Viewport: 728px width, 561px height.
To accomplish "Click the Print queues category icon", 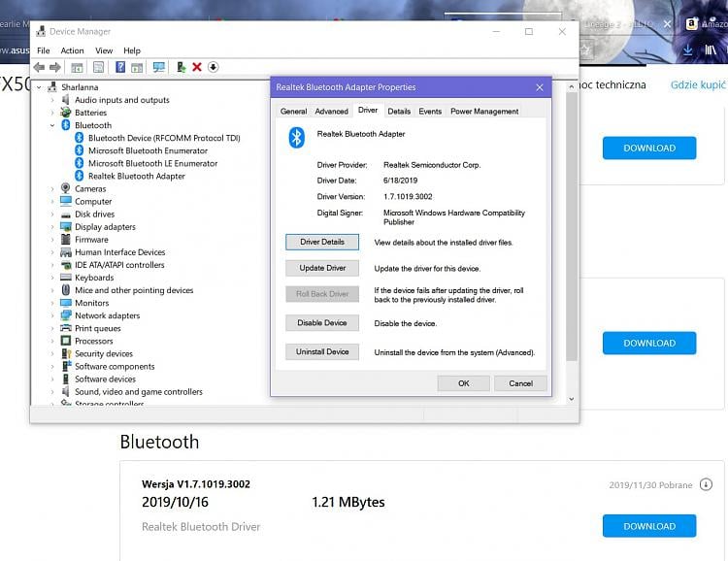I will 66,328.
